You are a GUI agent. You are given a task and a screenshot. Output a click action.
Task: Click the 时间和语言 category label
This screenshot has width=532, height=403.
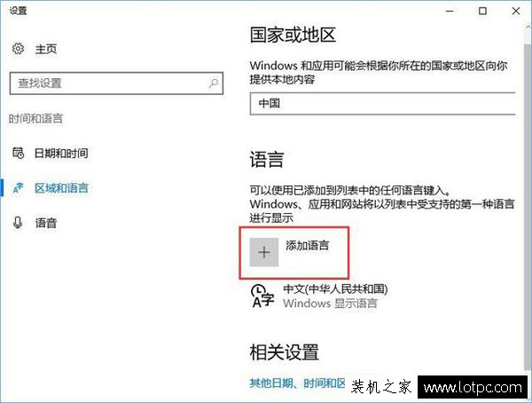(35, 119)
